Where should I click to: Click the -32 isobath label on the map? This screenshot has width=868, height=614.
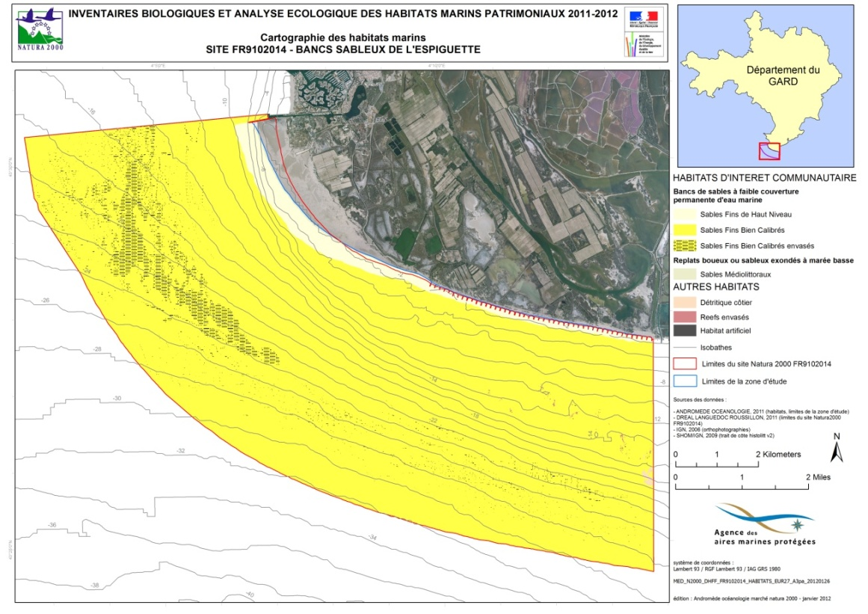coord(180,451)
